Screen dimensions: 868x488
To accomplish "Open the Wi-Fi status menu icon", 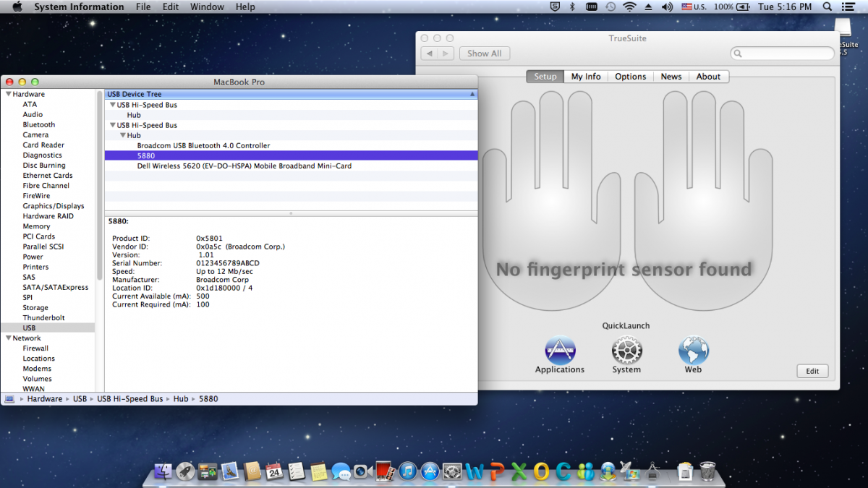I will coord(629,7).
